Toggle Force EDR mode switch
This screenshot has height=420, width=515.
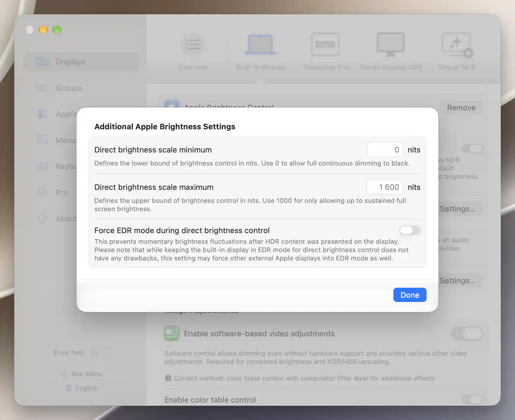pos(410,230)
